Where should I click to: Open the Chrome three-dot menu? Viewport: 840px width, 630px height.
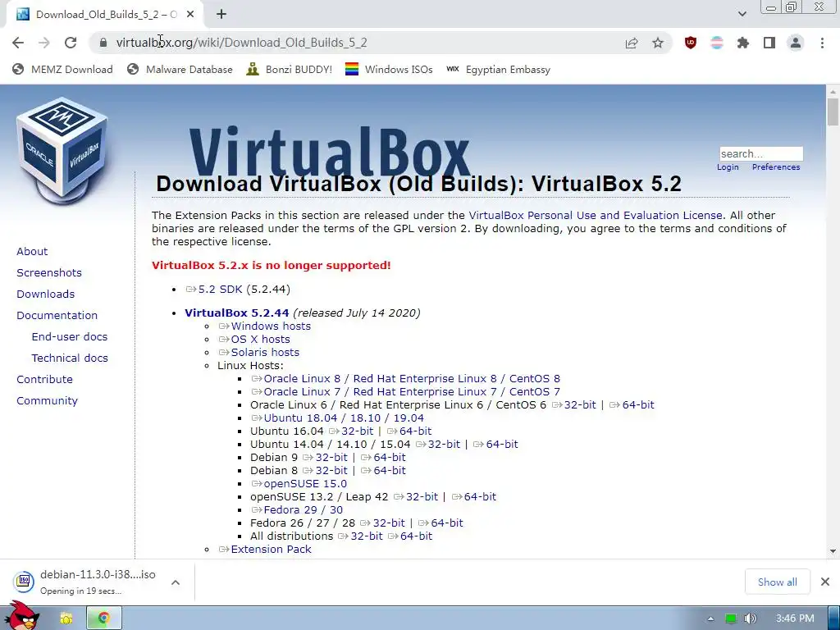coord(822,43)
